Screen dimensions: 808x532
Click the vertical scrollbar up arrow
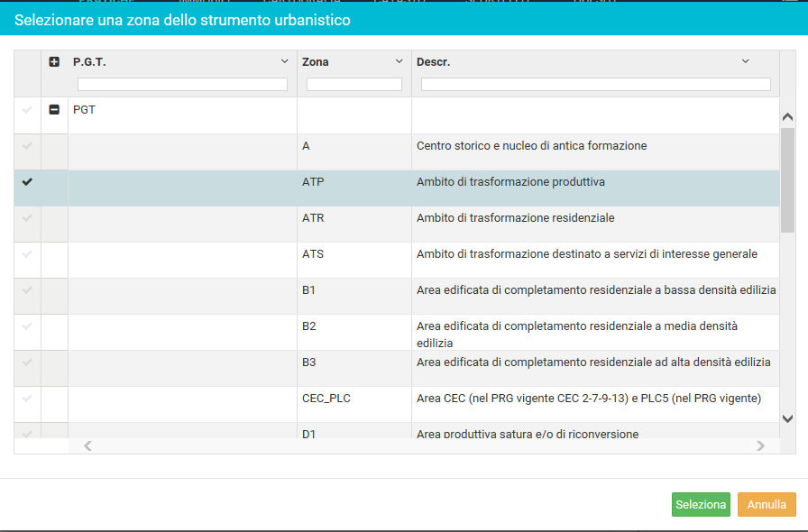pyautogui.click(x=787, y=117)
